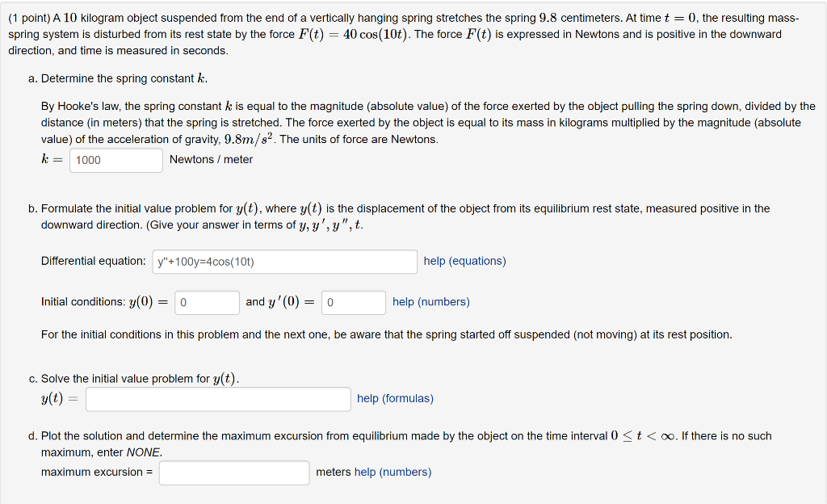Open the help (formulas) link
The width and height of the screenshot is (827, 504).
[395, 398]
